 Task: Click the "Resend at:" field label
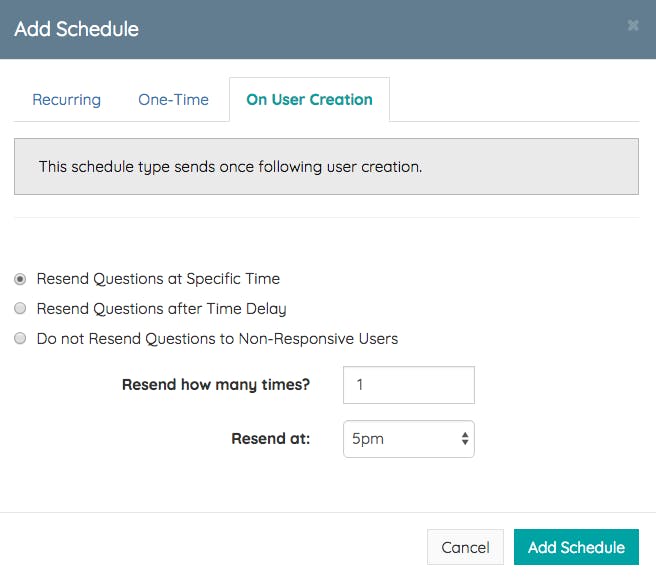coord(270,439)
